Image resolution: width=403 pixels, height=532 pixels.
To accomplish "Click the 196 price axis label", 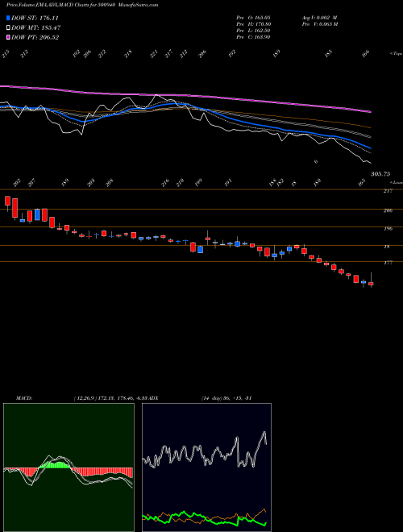I will pyautogui.click(x=388, y=229).
